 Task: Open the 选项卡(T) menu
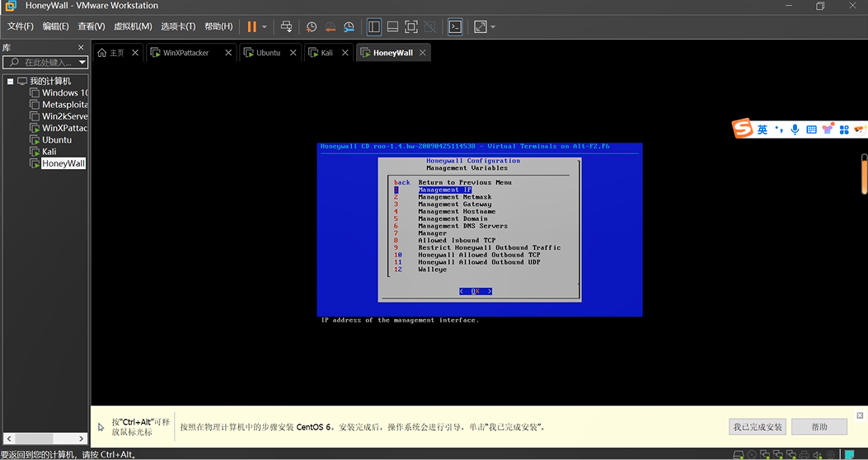(178, 26)
